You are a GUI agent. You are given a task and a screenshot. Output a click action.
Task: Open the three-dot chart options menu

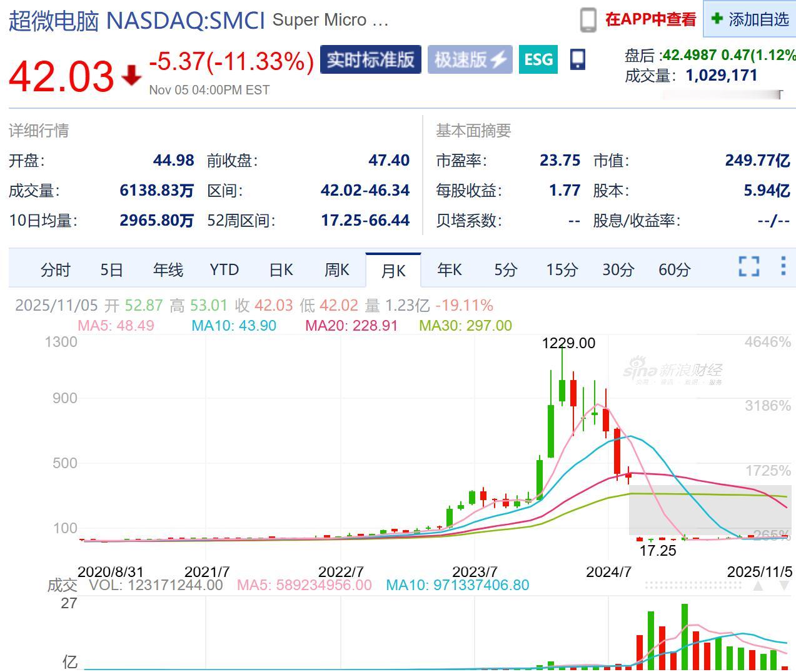click(783, 266)
